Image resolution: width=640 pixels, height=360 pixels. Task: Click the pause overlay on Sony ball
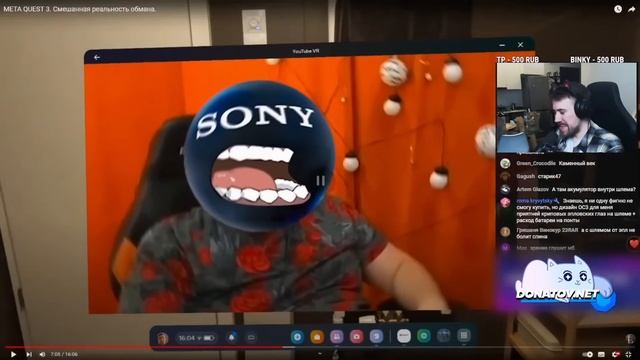click(x=320, y=180)
